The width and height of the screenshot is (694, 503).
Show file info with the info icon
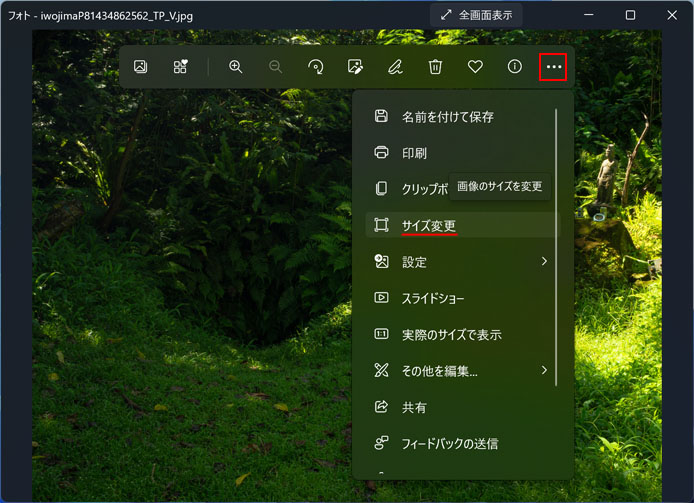click(x=514, y=67)
